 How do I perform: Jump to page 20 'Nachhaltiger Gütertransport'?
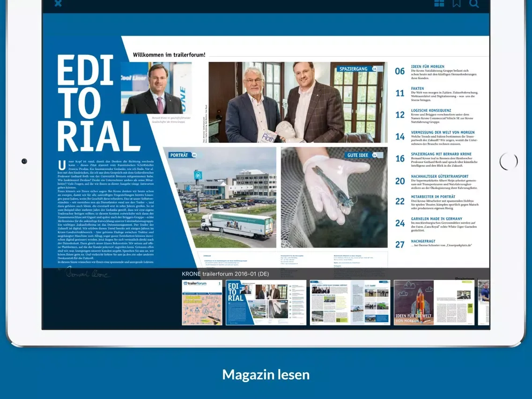436,182
